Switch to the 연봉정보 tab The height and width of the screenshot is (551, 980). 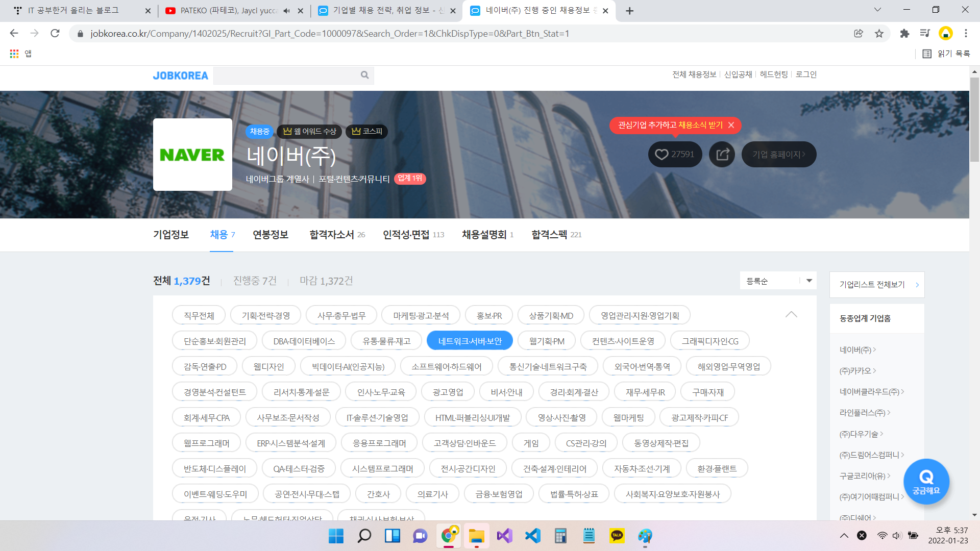point(270,235)
